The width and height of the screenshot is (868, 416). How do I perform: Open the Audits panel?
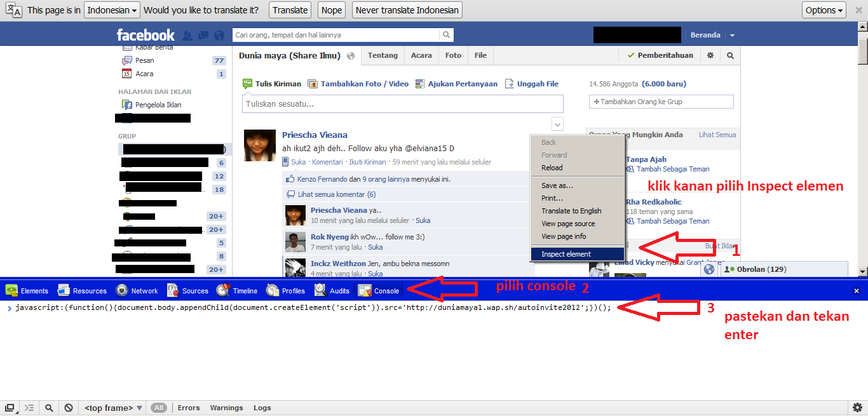tap(332, 291)
